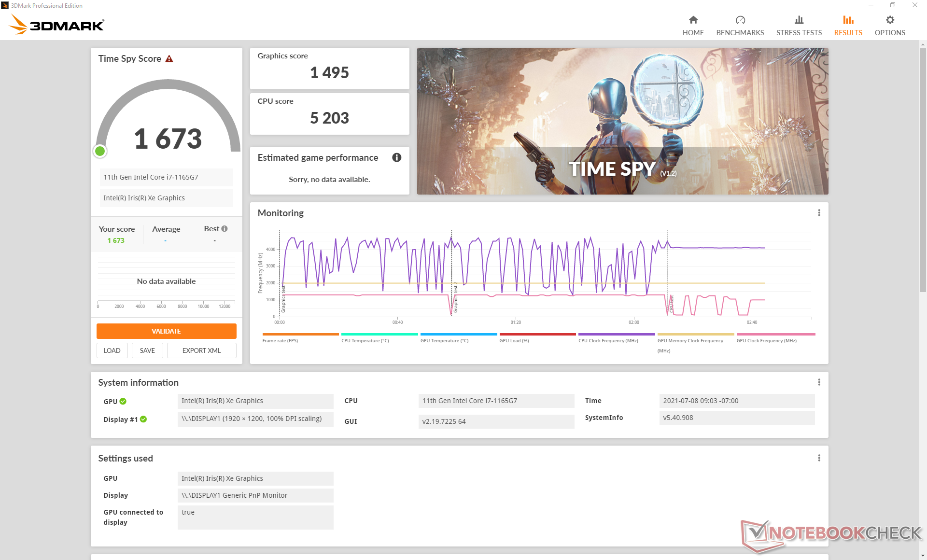The height and width of the screenshot is (560, 927).
Task: Click Graphics test 2 timeline marker
Action: (x=455, y=297)
